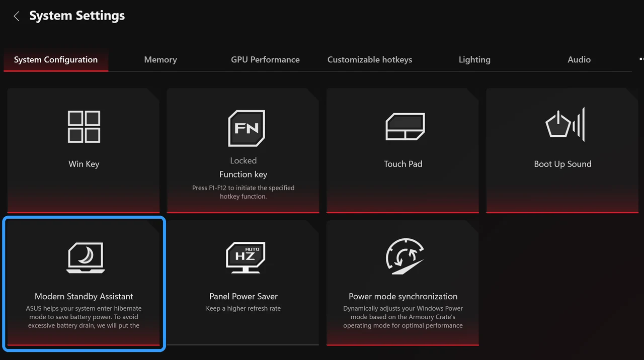Select the System Configuration tab
The image size is (644, 360).
(x=56, y=59)
